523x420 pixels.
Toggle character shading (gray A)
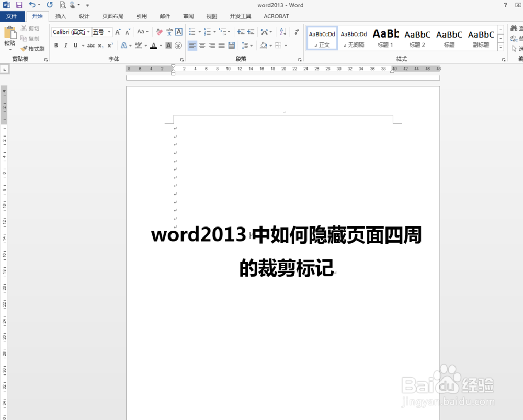click(x=169, y=46)
